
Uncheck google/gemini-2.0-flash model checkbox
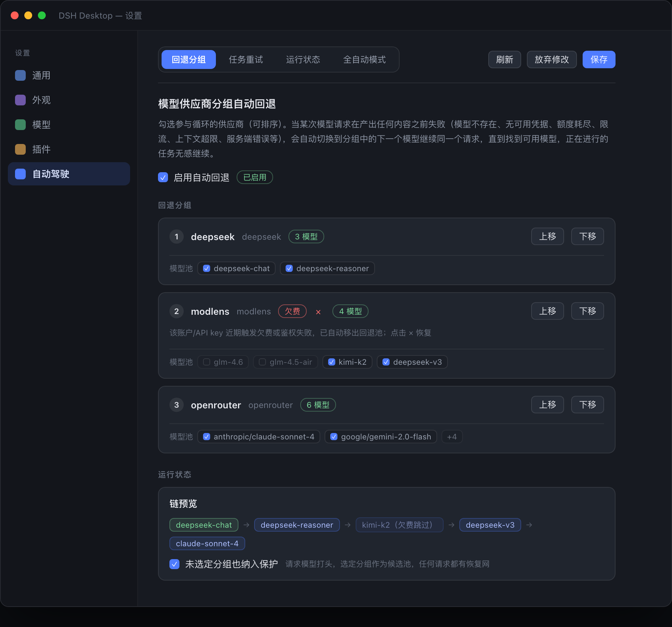pyautogui.click(x=334, y=437)
